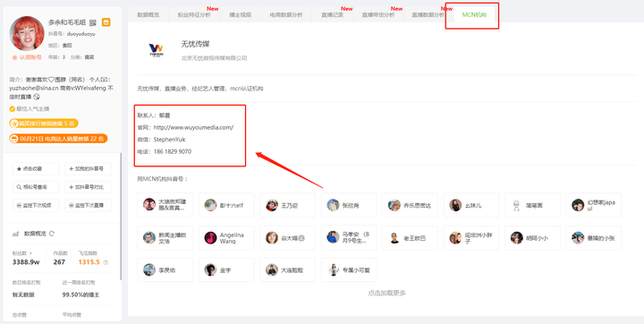
Task: Select the MCN机构 tab
Action: (x=474, y=15)
